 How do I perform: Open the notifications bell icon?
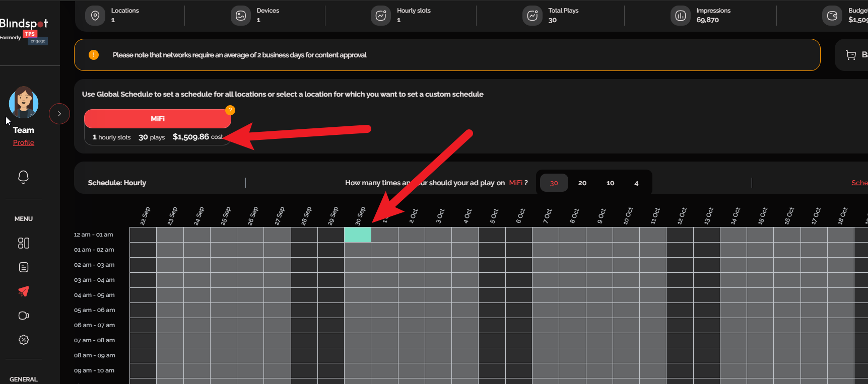(23, 177)
